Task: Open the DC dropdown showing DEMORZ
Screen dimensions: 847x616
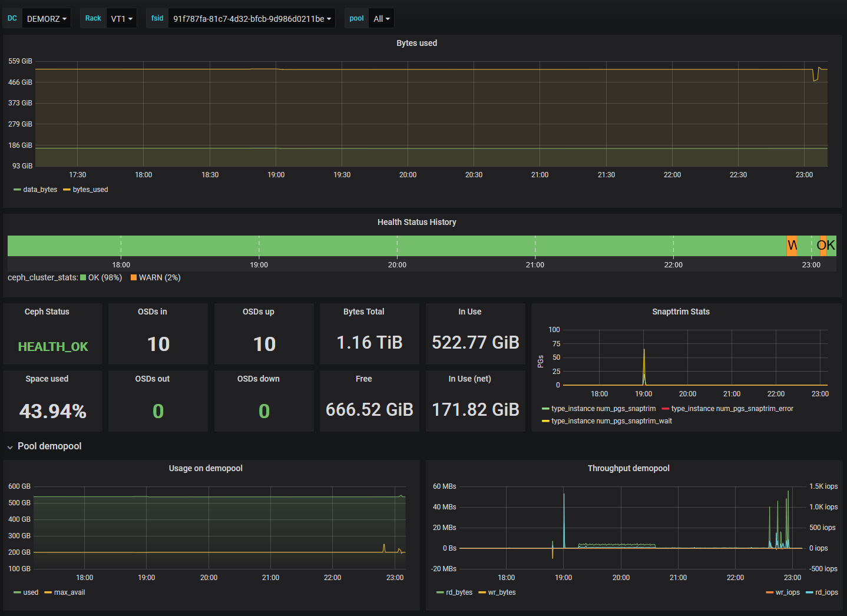Action: pos(47,19)
